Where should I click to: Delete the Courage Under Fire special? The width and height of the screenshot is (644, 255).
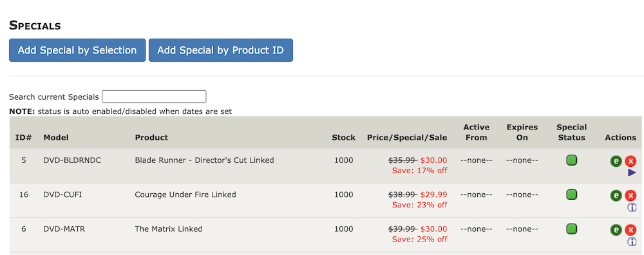630,196
